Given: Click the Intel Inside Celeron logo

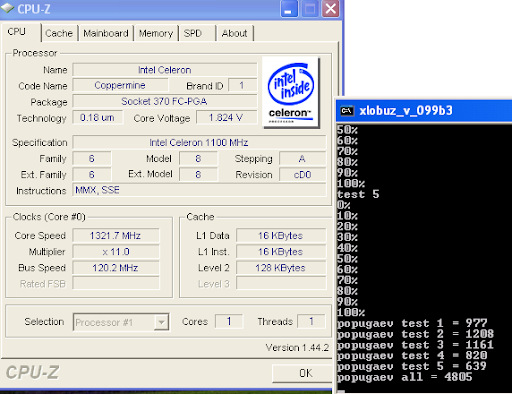Looking at the screenshot, I should (291, 93).
